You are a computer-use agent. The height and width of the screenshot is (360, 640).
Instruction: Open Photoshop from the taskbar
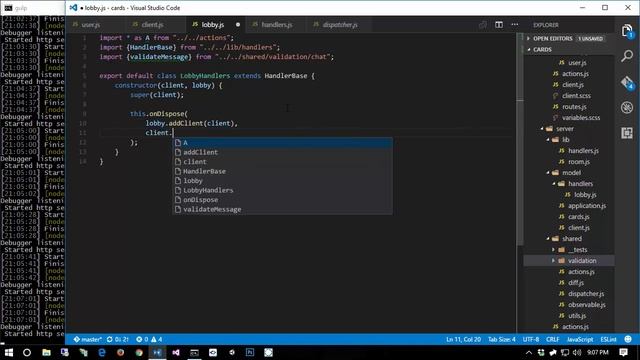[250, 353]
